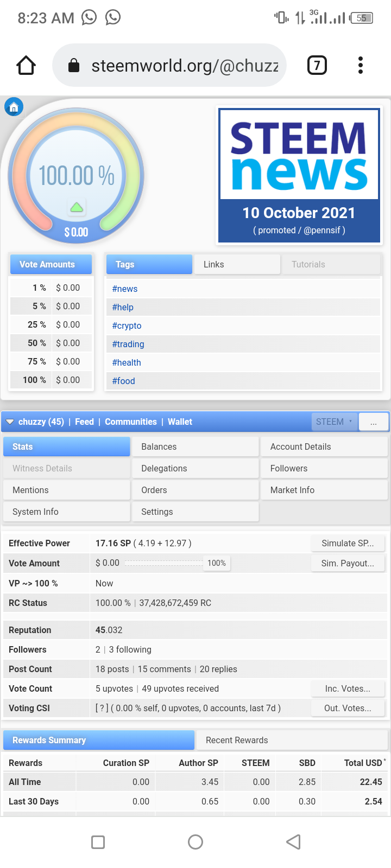Click the 100% vote weight slider handle
Viewport: 391px width, 868px height.
pyautogui.click(x=216, y=563)
